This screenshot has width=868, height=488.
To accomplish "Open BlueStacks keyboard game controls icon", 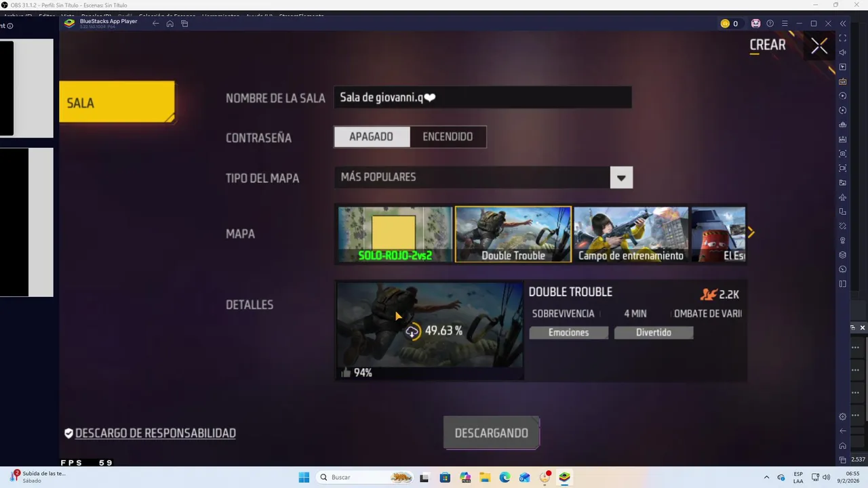I will click(x=843, y=81).
